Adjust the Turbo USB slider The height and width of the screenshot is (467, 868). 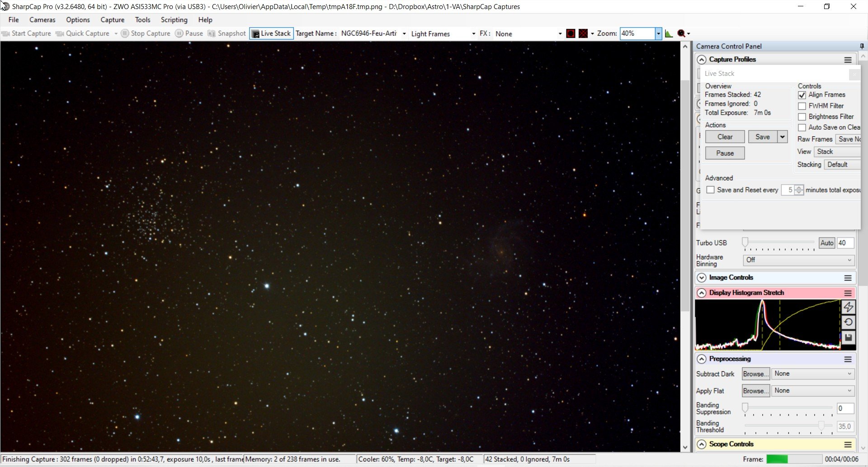point(745,243)
